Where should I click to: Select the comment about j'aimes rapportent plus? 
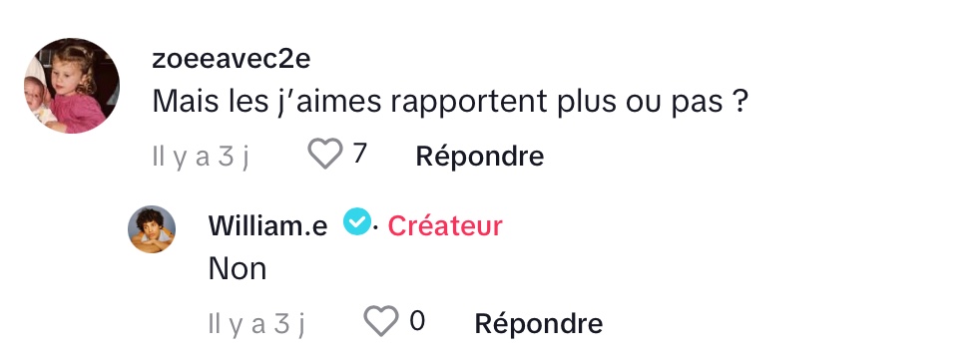point(450,102)
